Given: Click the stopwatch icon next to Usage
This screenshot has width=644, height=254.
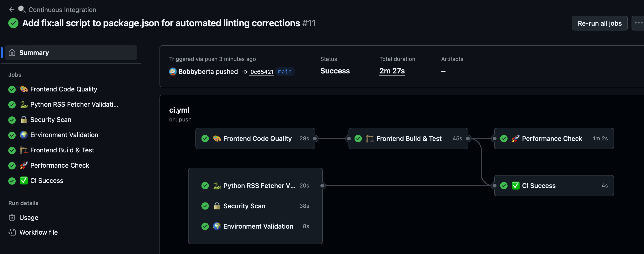Looking at the screenshot, I should click(12, 218).
